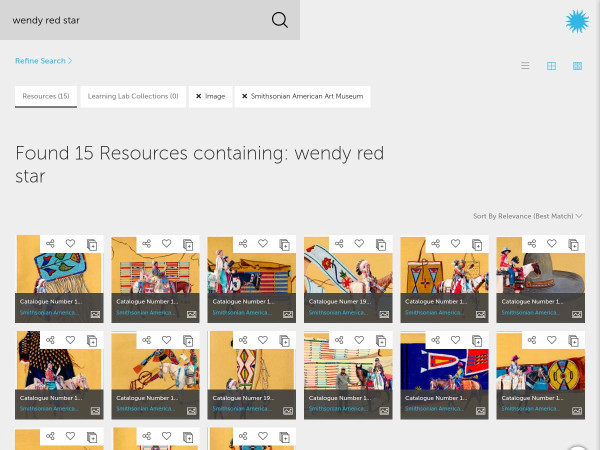Click image type icon on cowboy hat card
The image size is (600, 450).
point(577,315)
